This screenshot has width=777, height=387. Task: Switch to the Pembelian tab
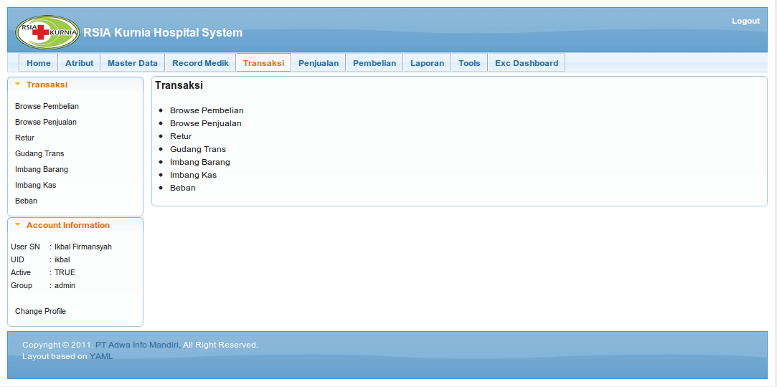(375, 63)
